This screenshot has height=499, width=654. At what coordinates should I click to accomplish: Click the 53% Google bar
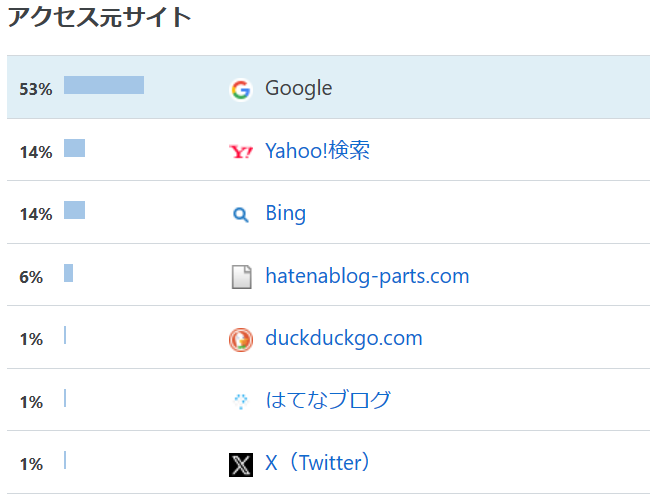point(104,85)
